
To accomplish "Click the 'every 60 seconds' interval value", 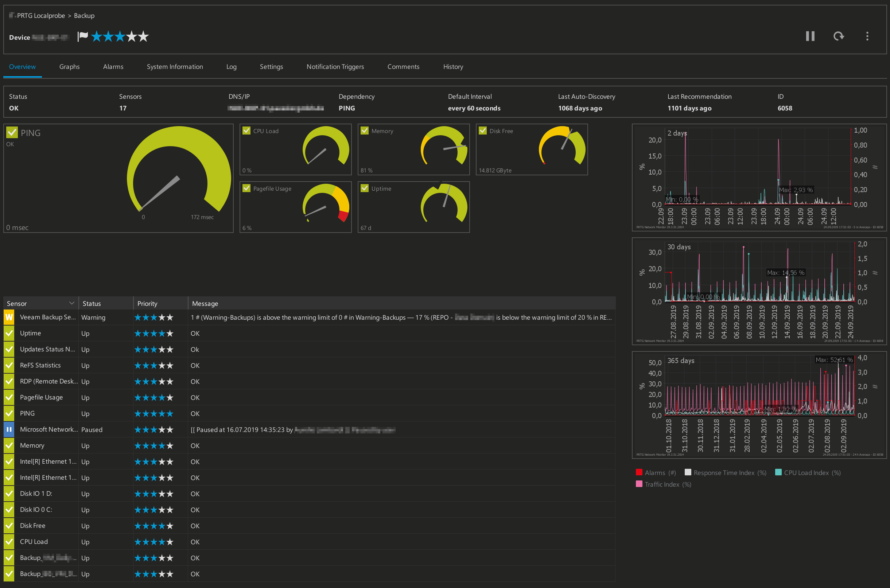I will coord(474,108).
